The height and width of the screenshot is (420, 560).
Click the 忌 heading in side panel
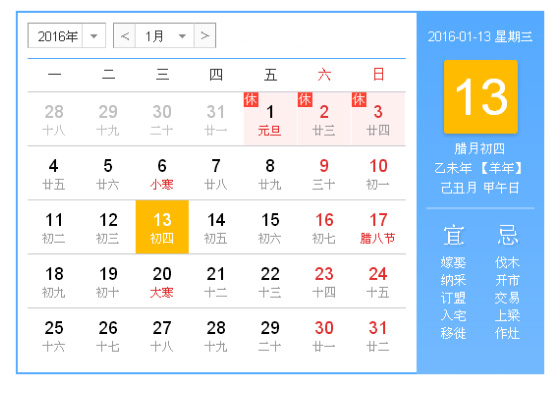508,235
